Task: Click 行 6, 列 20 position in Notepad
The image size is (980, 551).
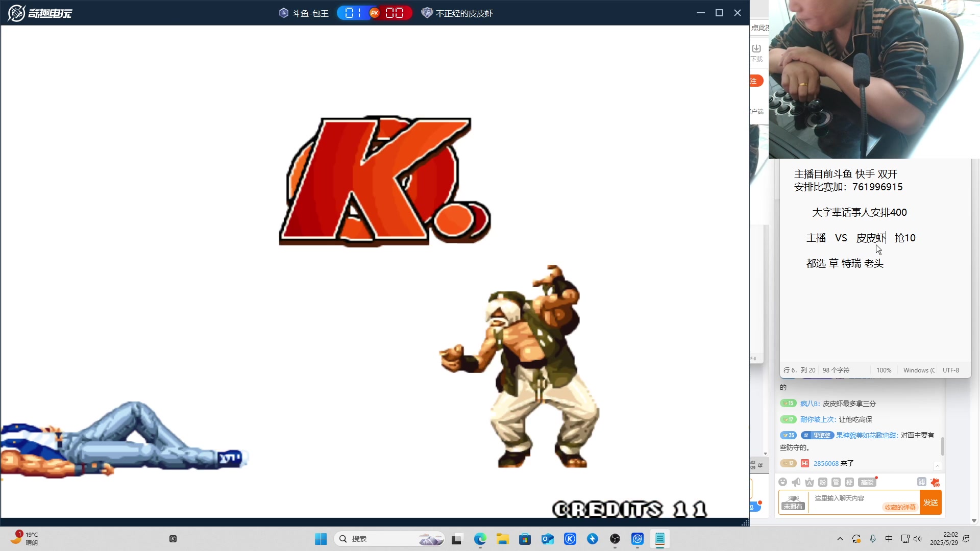Action: [x=799, y=370]
